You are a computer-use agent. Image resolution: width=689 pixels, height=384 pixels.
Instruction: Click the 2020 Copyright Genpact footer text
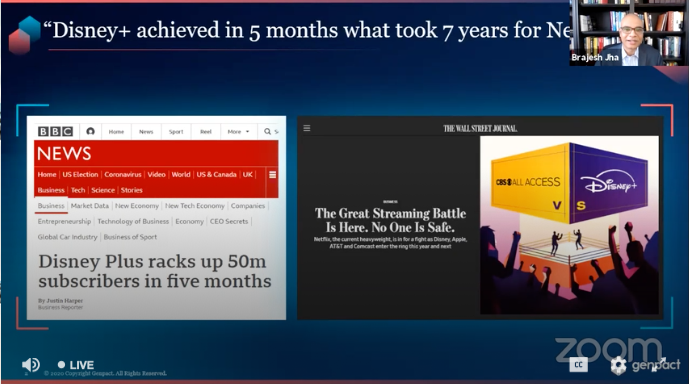(x=105, y=373)
